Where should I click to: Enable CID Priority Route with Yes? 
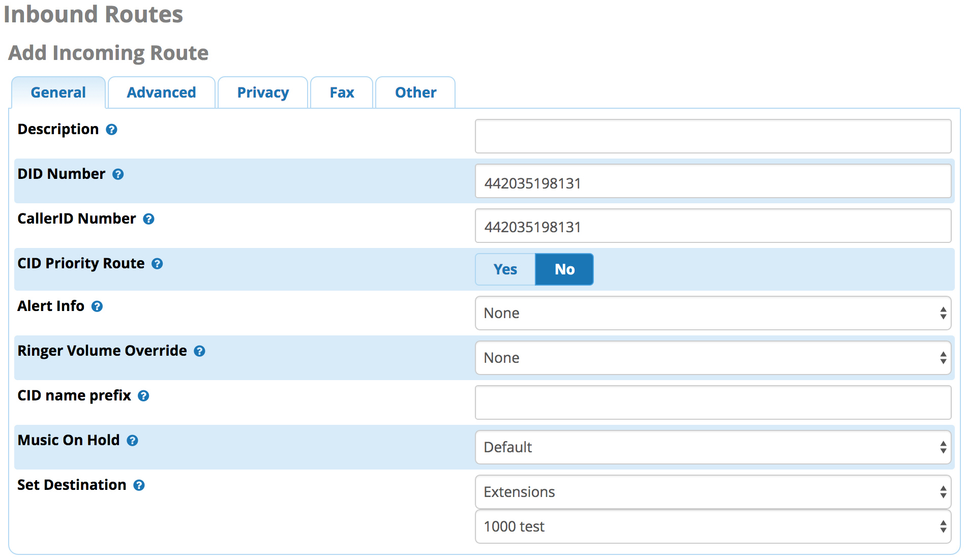(504, 269)
